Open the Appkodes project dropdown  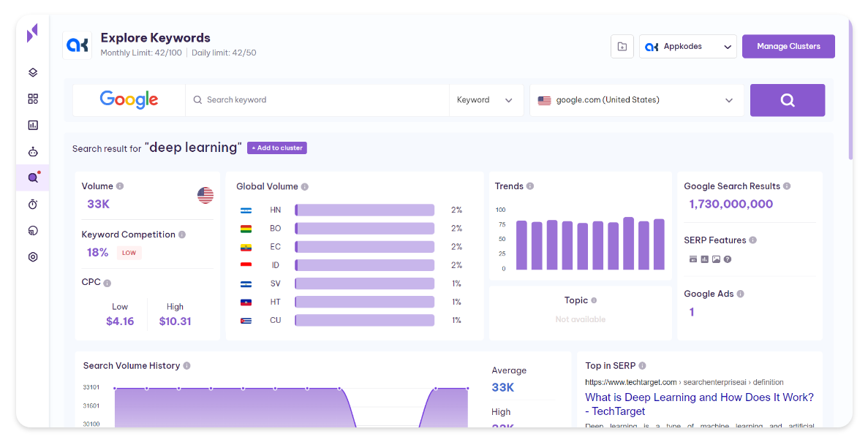(688, 47)
